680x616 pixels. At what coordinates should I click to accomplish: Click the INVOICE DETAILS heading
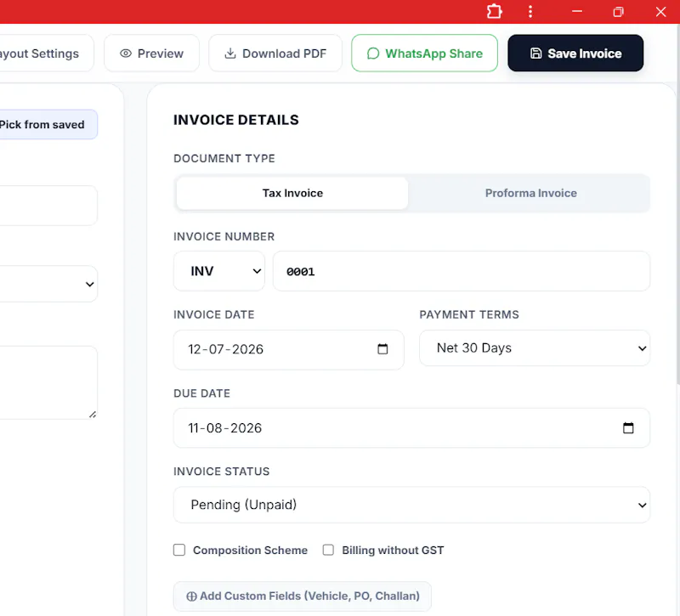pyautogui.click(x=236, y=120)
